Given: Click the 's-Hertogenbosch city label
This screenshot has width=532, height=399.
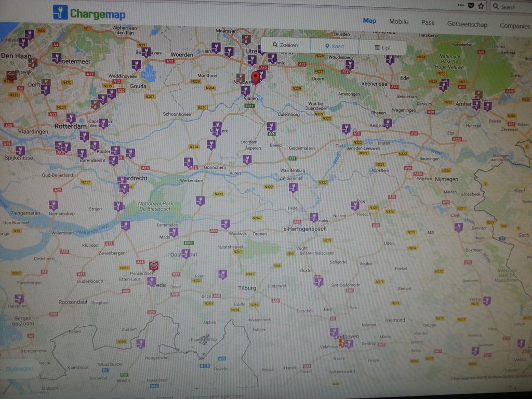Looking at the screenshot, I should coord(304,229).
